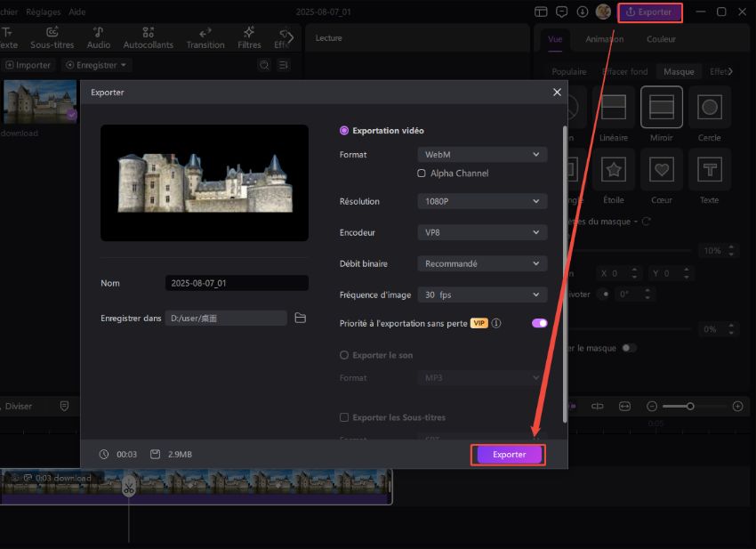Open the 1080P resolution dropdown
Image resolution: width=756 pixels, height=549 pixels.
click(482, 201)
